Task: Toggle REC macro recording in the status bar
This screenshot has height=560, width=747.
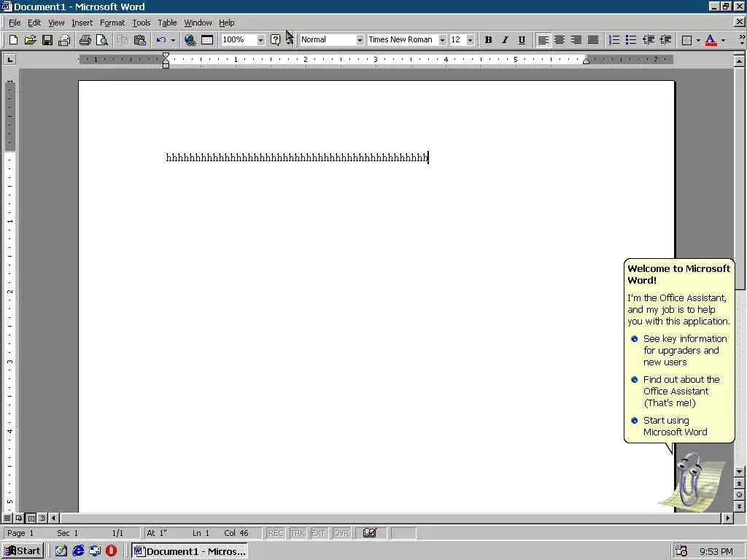Action: (276, 533)
